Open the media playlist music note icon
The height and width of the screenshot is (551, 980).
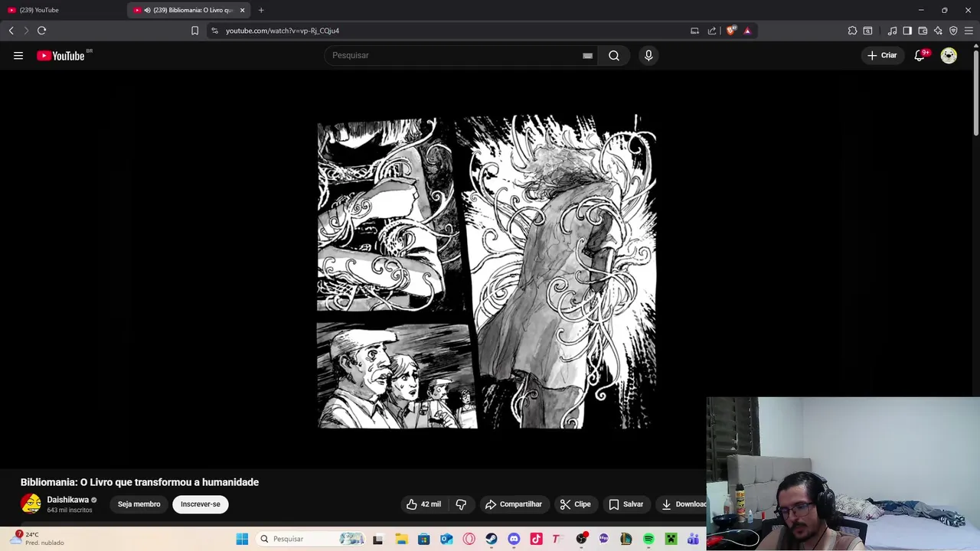[x=892, y=31]
